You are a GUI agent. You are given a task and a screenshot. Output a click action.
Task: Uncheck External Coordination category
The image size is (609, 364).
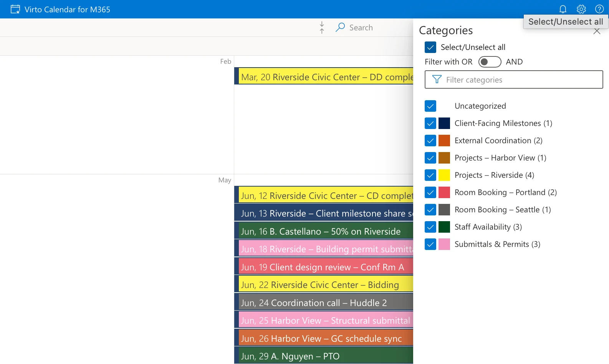430,141
